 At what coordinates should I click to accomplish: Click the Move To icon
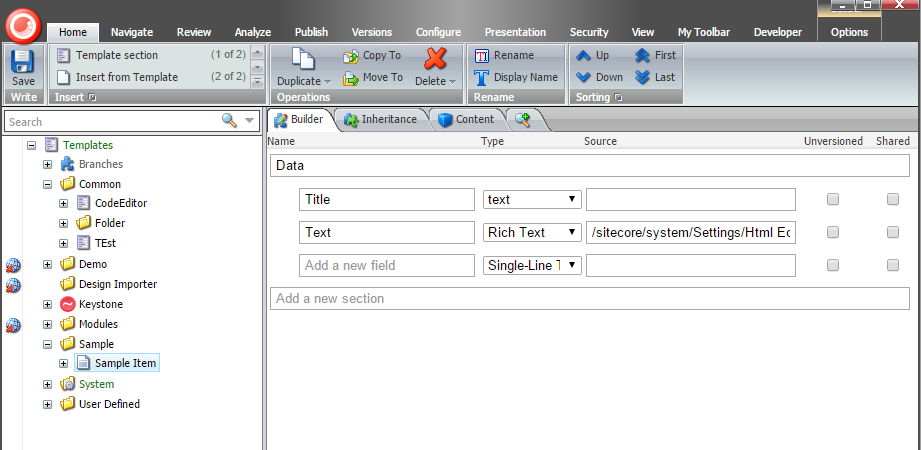pyautogui.click(x=351, y=78)
